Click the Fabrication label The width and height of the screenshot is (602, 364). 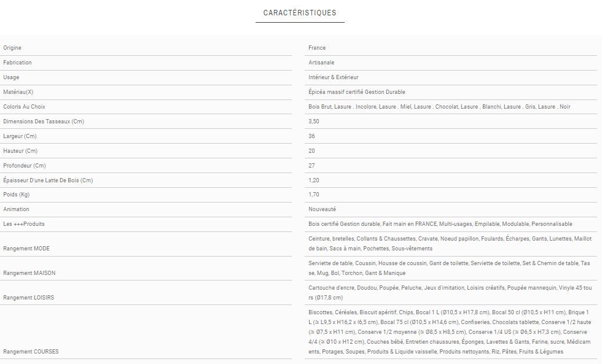[17, 63]
